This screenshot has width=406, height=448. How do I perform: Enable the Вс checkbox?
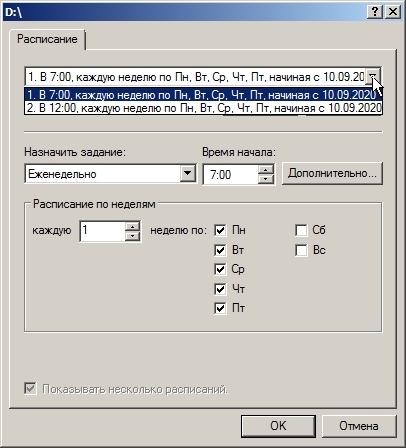(x=301, y=250)
